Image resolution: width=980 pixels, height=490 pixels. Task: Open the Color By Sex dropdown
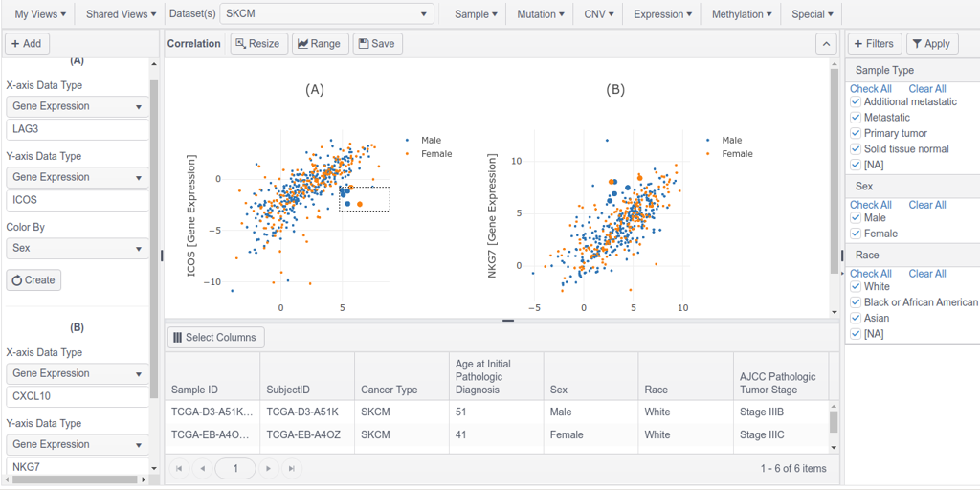(78, 248)
